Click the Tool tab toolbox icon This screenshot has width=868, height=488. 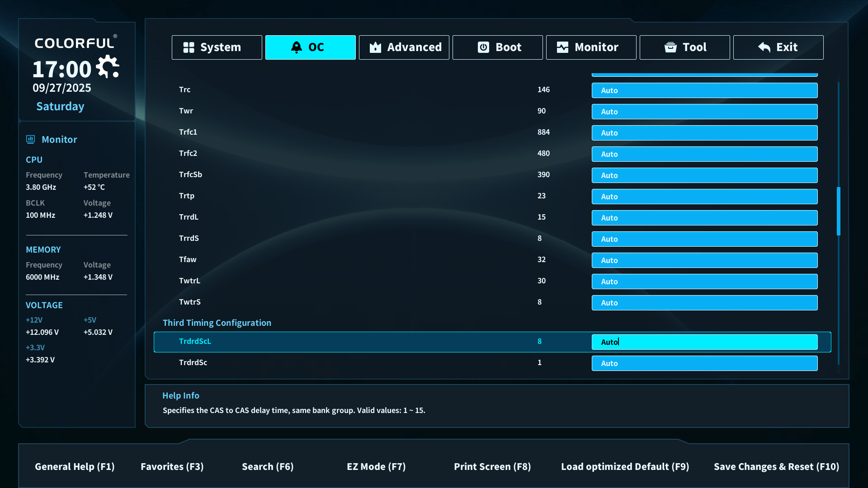coord(670,47)
